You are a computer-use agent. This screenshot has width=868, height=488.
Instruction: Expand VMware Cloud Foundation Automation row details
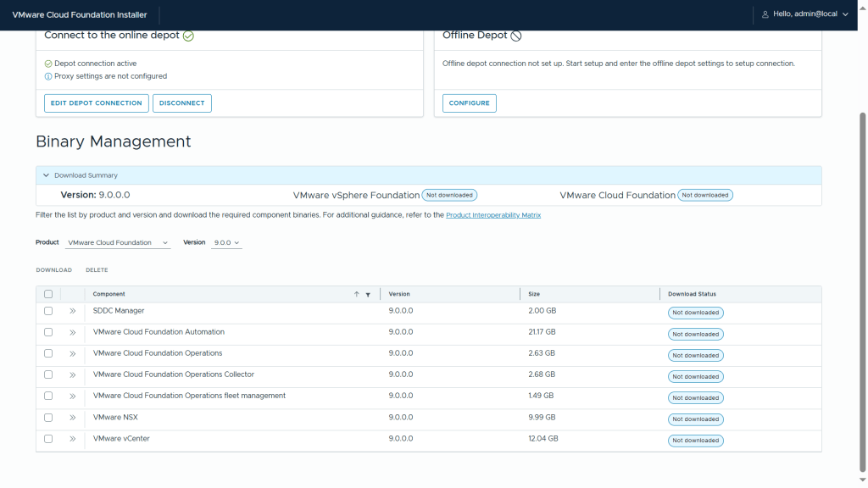[x=73, y=332]
